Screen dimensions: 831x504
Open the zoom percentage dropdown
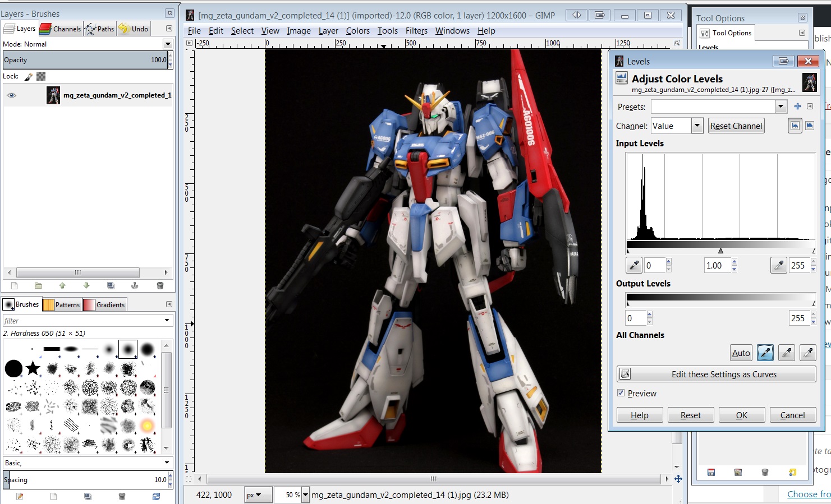(305, 495)
